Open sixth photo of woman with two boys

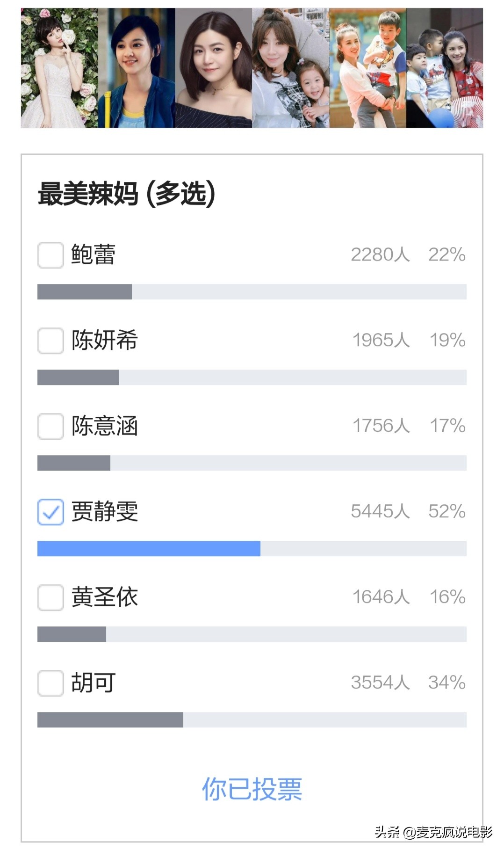coord(444,68)
